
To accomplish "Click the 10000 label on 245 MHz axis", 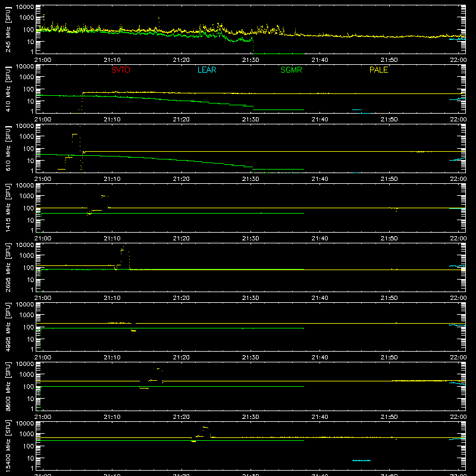I will [x=25, y=7].
